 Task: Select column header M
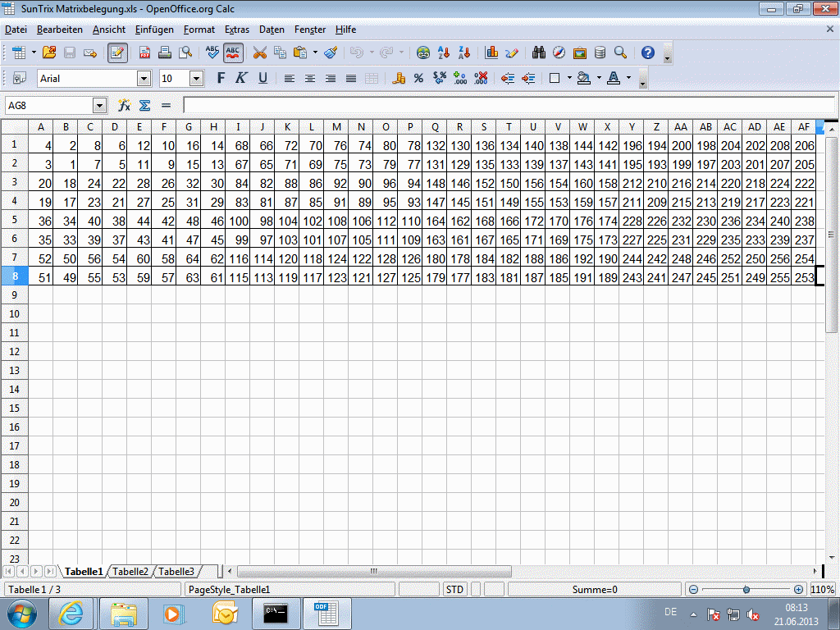click(x=336, y=127)
